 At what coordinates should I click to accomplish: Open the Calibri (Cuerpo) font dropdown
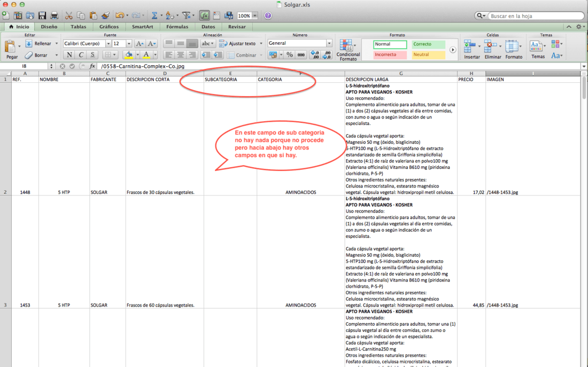[x=109, y=43]
